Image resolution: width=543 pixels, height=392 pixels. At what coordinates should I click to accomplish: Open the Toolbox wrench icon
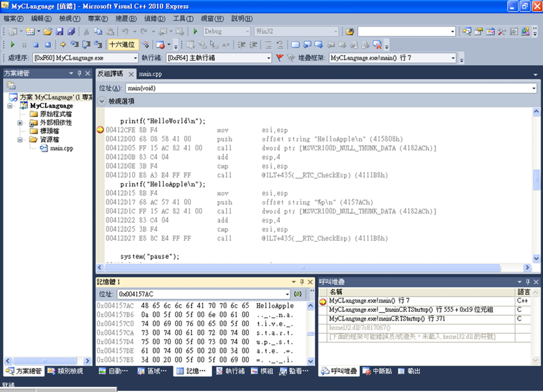pos(502,31)
